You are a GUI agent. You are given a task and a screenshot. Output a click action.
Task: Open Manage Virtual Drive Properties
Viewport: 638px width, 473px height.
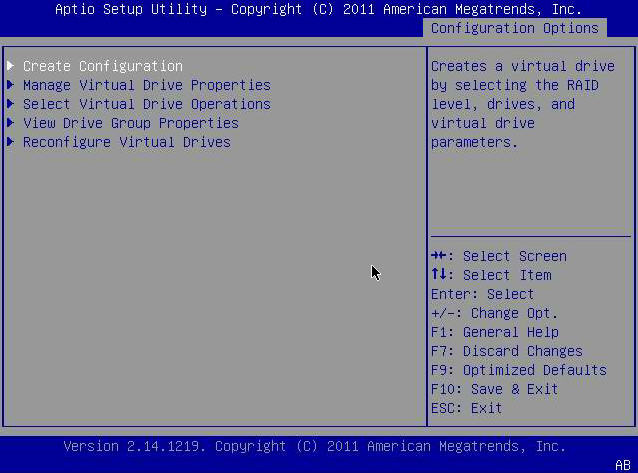[146, 85]
